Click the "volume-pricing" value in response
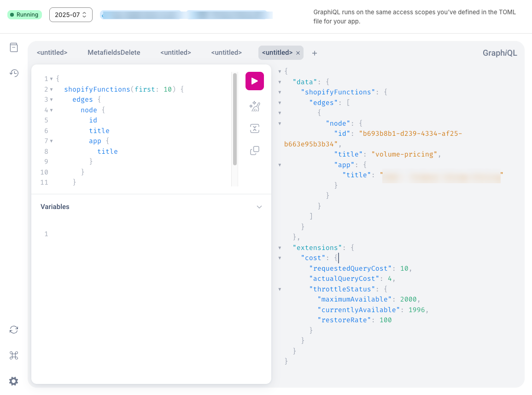 404,154
